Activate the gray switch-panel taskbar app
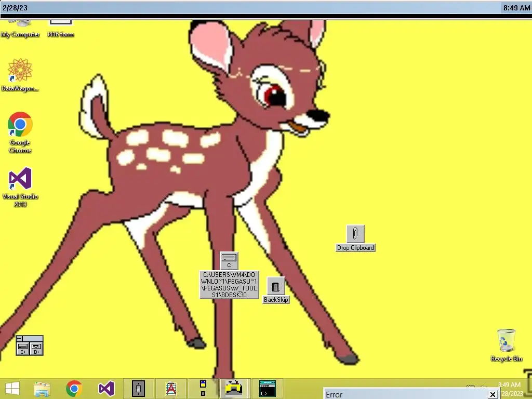This screenshot has height=399, width=532. pos(138,389)
